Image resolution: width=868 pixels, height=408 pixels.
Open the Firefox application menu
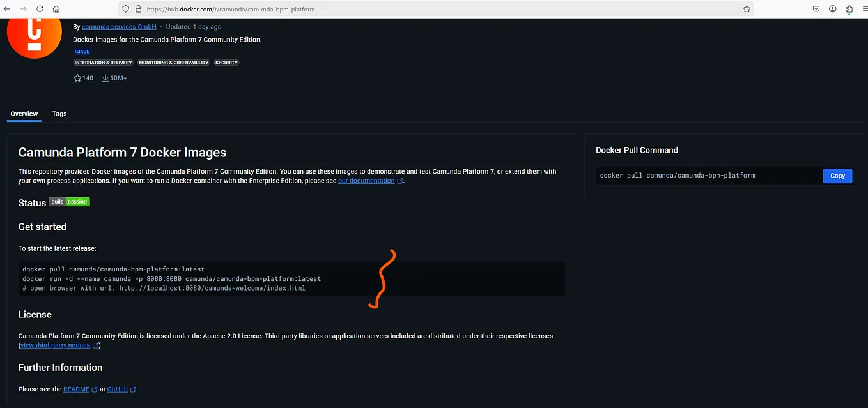(863, 9)
